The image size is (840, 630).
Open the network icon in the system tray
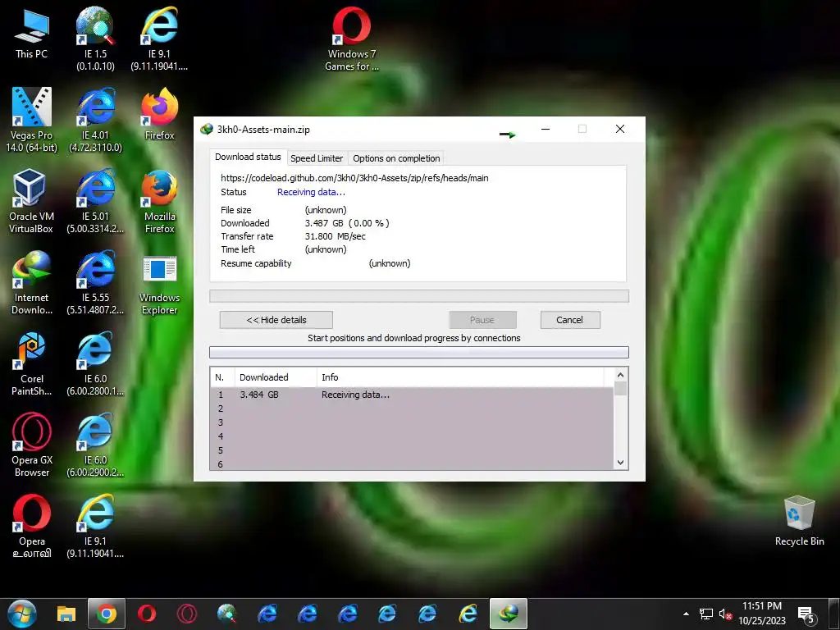(706, 614)
